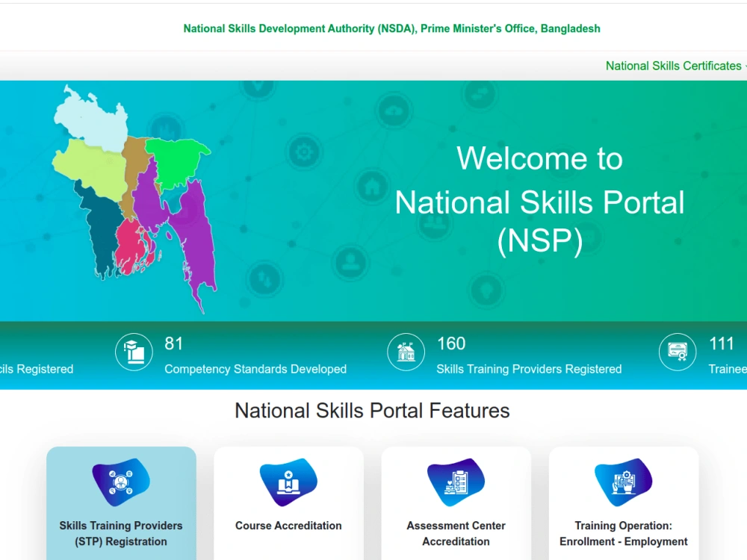Click the Competency Standards Developed graduation icon

(x=134, y=352)
